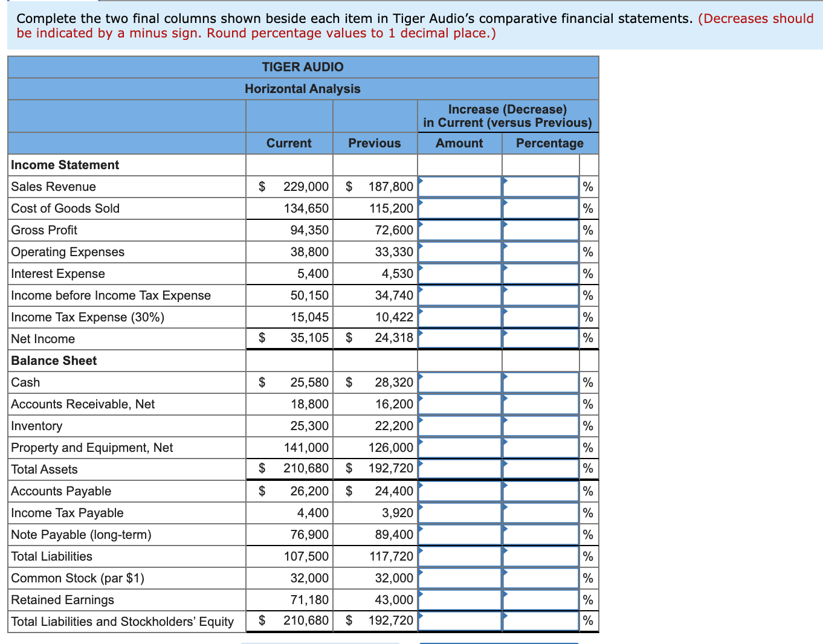Screen dimensions: 823x644
Task: Select the Amount input for Accounts Receivable, Net
Action: click(x=459, y=404)
